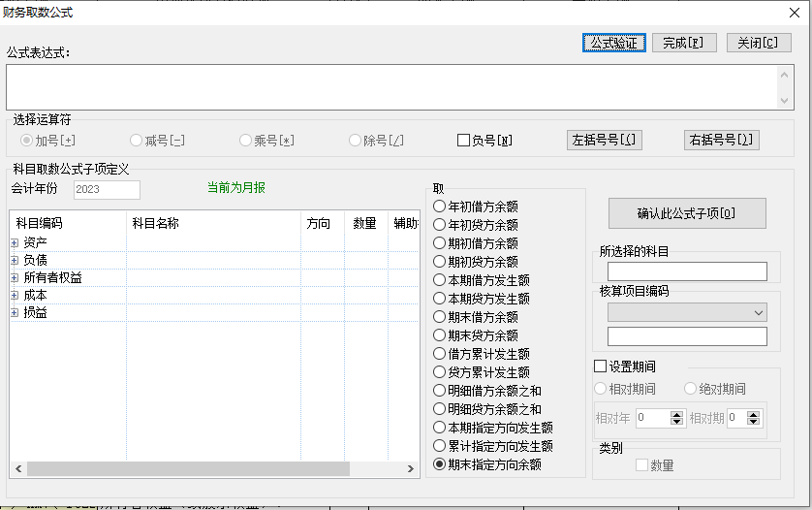Expand the 损益 tree node
Screen dimensions: 812x510
(15, 312)
